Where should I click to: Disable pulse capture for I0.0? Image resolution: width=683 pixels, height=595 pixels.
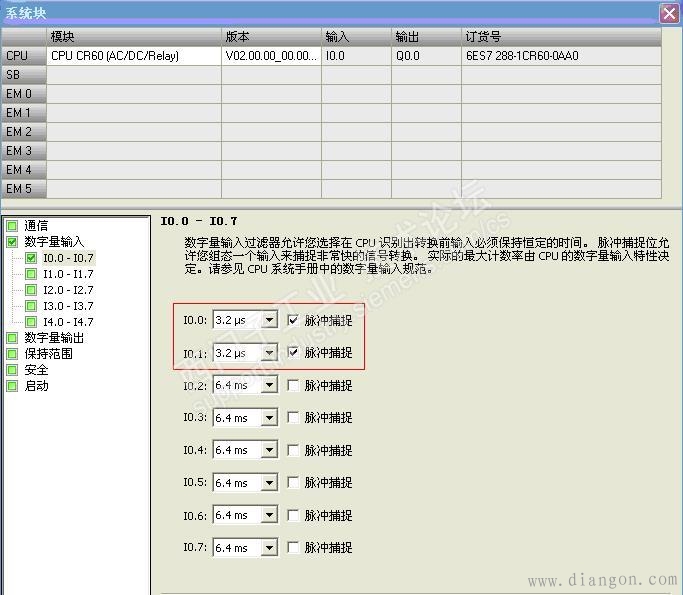[x=293, y=321]
